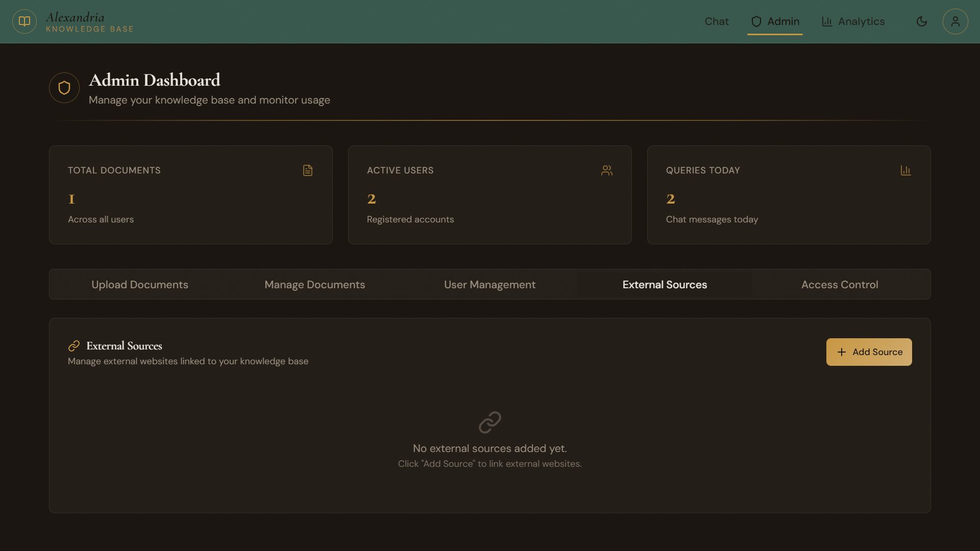This screenshot has width=980, height=551.
Task: Click the Alexandria Knowledge Base title link
Action: tap(90, 22)
